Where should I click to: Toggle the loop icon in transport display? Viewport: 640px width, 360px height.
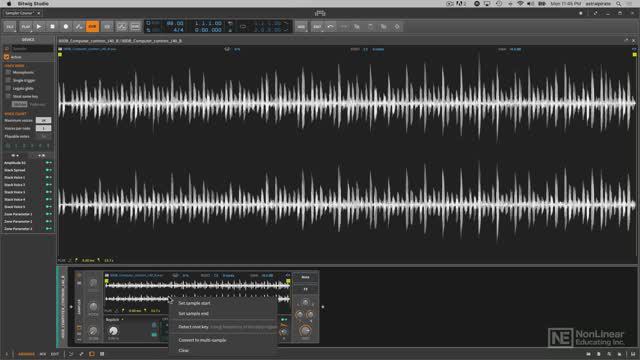point(243,27)
